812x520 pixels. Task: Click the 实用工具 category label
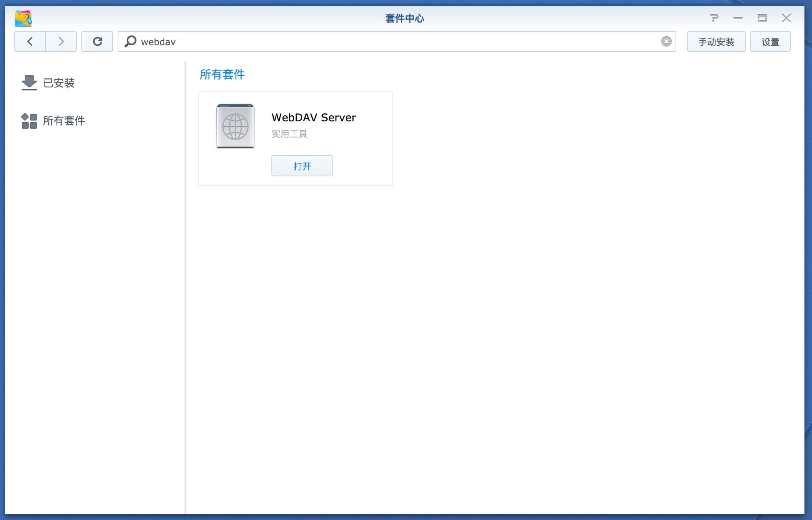(290, 134)
